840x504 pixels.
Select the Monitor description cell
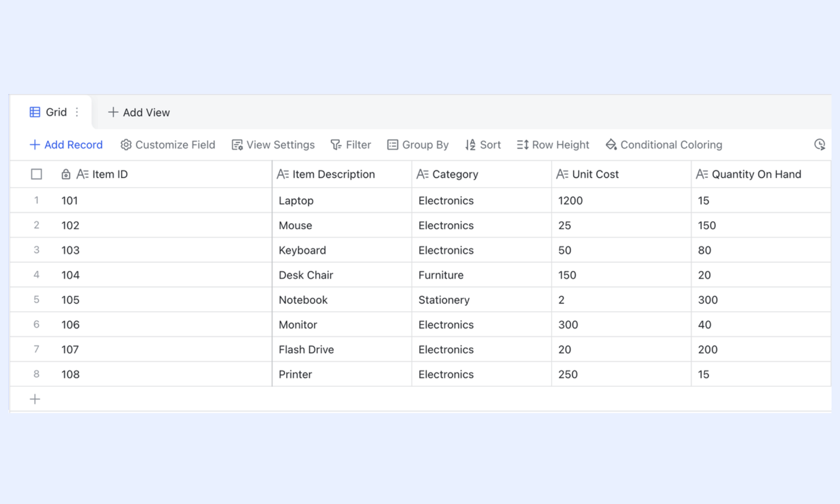pyautogui.click(x=342, y=324)
